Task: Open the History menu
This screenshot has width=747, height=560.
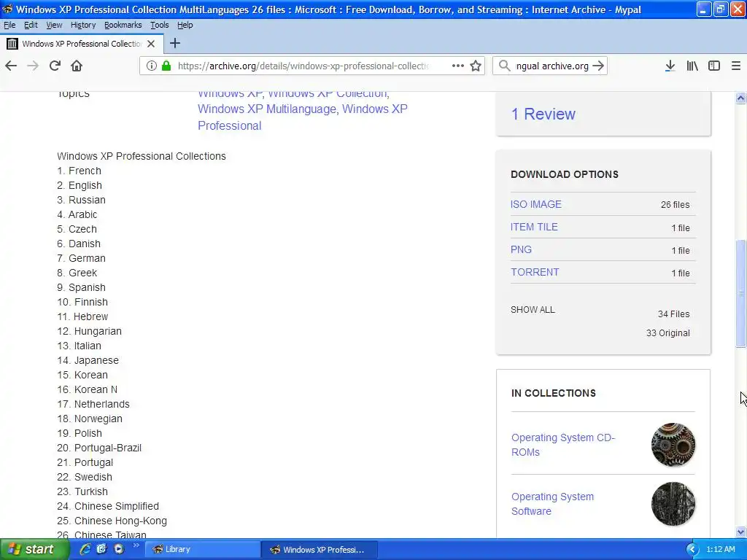Action: 83,25
